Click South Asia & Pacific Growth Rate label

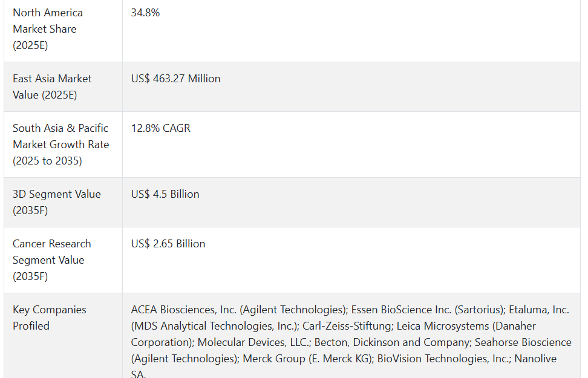pyautogui.click(x=60, y=145)
